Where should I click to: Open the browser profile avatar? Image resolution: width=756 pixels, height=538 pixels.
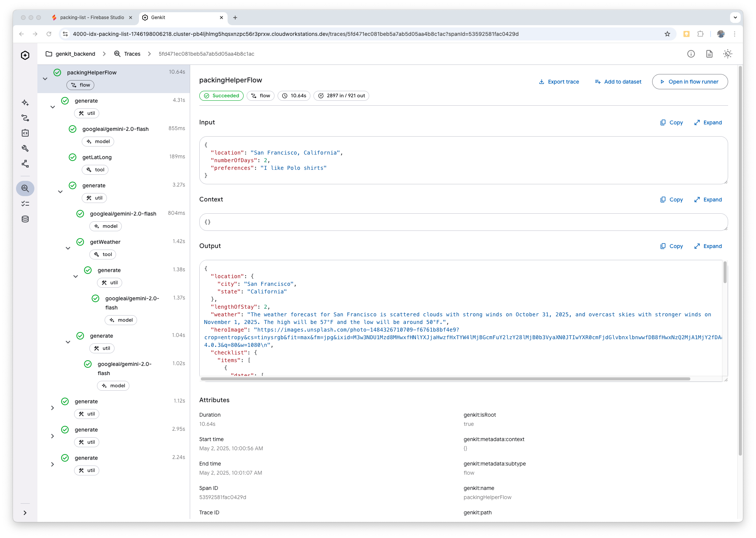[x=721, y=34]
